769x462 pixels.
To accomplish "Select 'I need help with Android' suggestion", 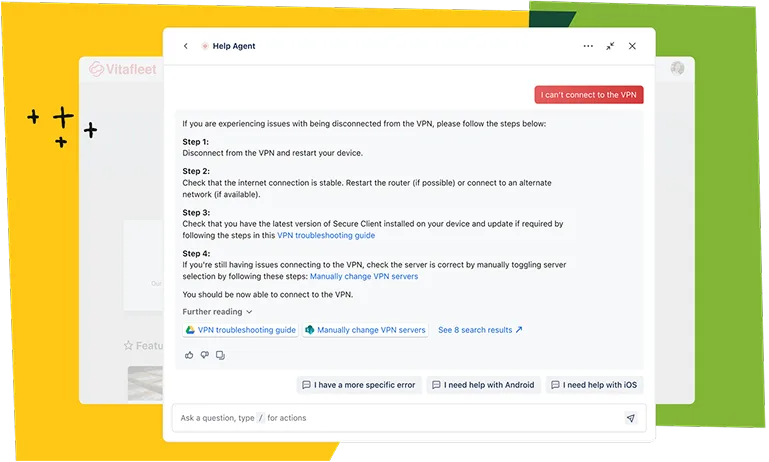I will [x=484, y=385].
